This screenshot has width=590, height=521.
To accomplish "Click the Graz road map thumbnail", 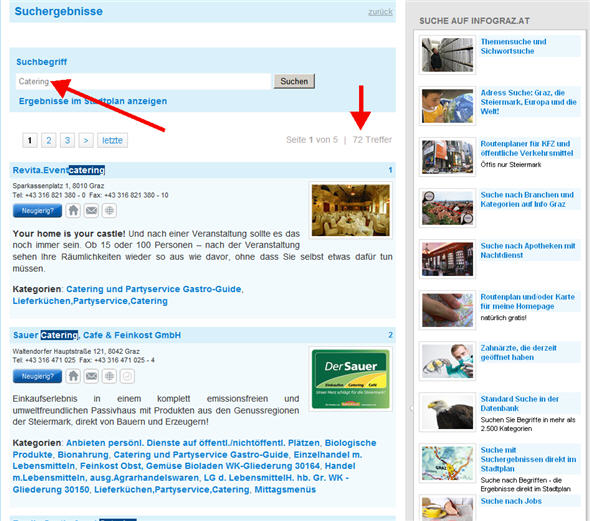I will coord(447,463).
